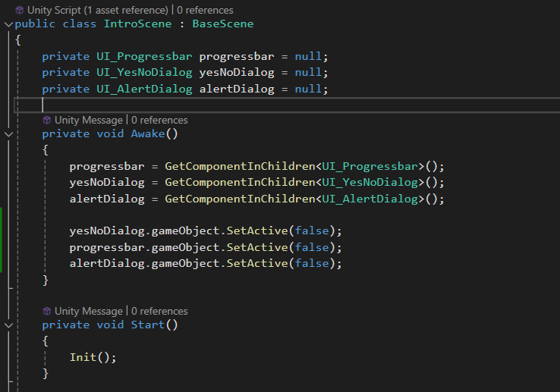560x392 pixels.
Task: Collapse the IntroScene class definition
Action: coord(8,24)
